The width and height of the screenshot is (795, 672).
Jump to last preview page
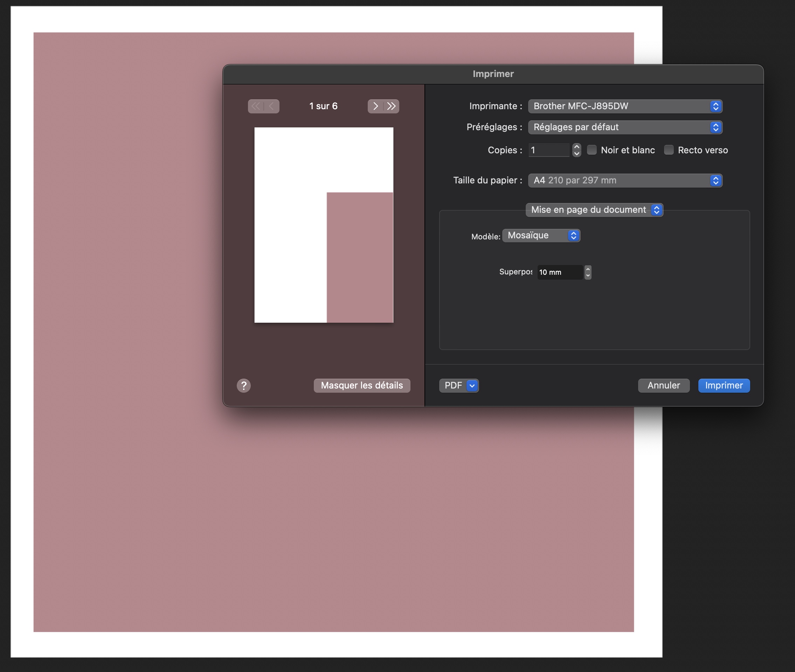tap(392, 106)
